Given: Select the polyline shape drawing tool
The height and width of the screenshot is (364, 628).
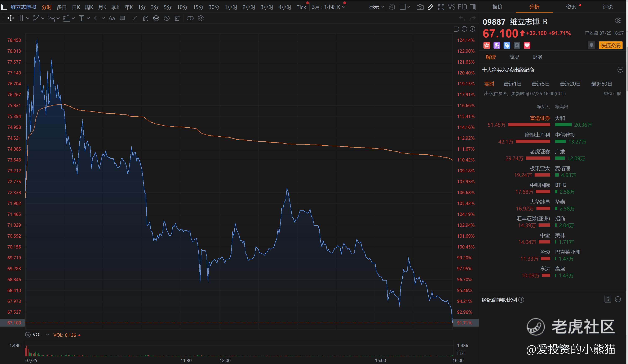Looking at the screenshot, I should pos(36,18).
